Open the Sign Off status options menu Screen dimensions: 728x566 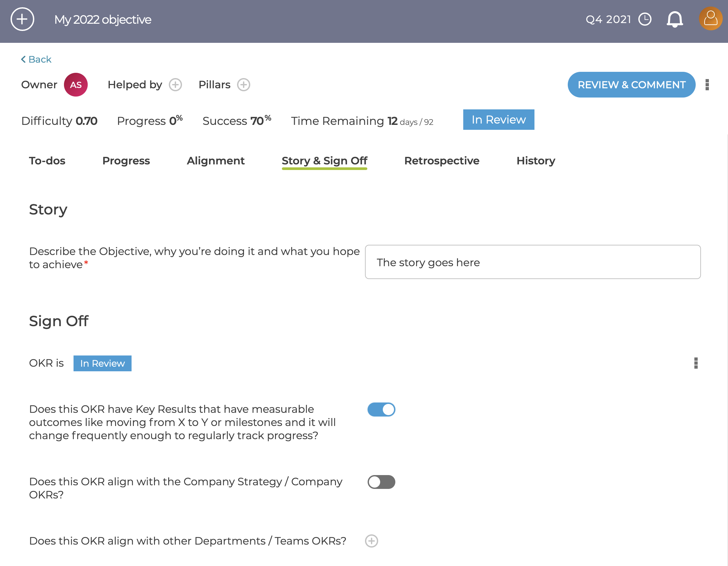point(696,363)
